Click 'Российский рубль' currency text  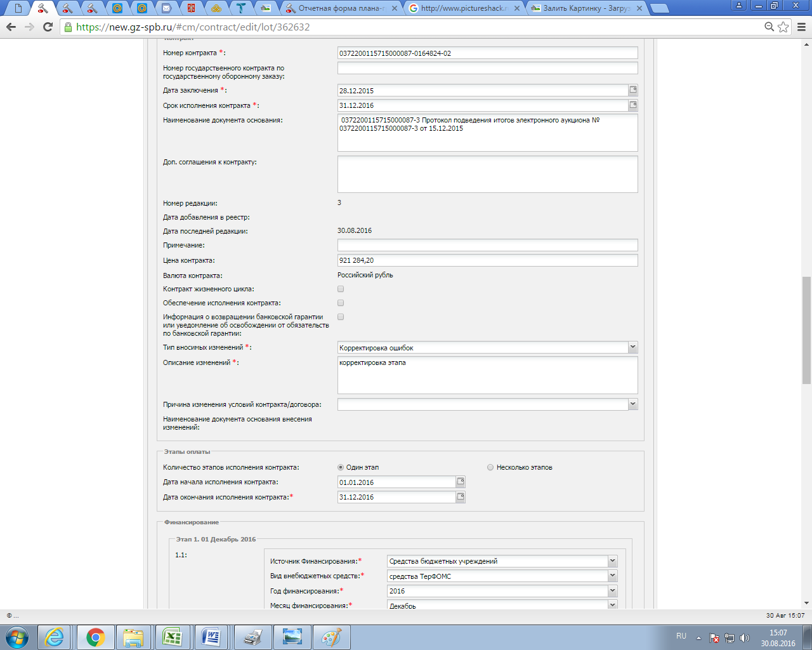pos(365,275)
